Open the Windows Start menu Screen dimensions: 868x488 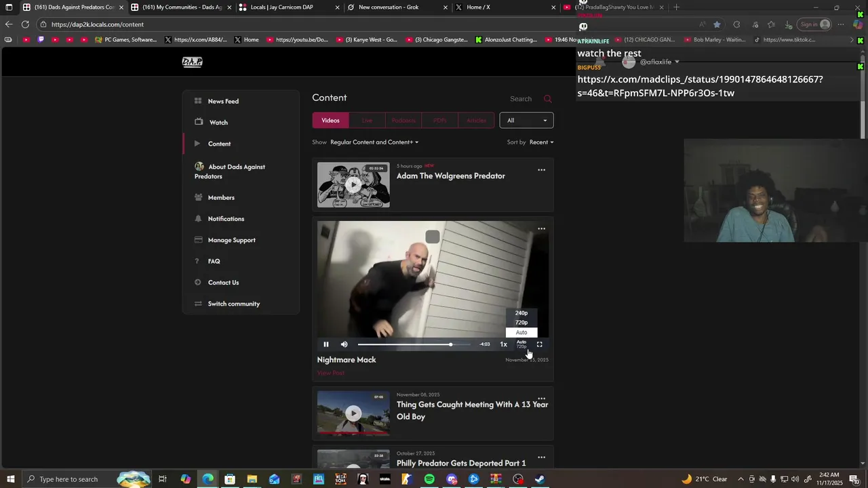(x=10, y=479)
